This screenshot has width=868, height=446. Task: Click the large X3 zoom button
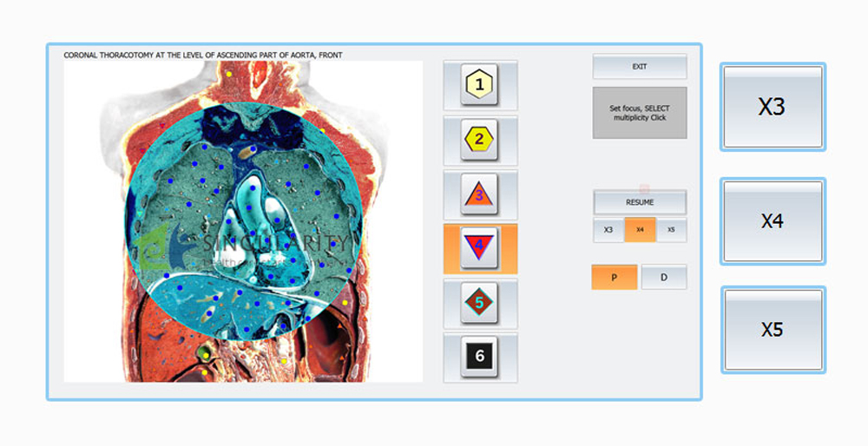[x=773, y=107]
